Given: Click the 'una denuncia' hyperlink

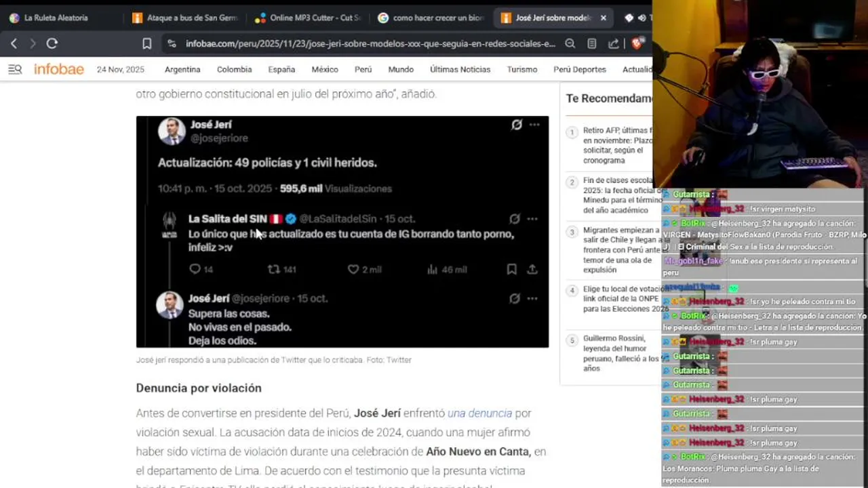Looking at the screenshot, I should pos(479,413).
